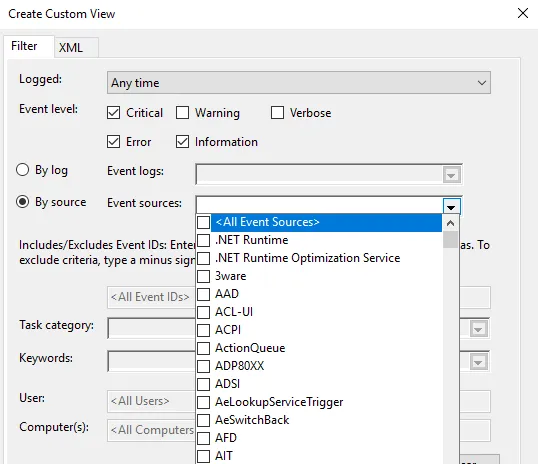
Task: Close the Create Custom View dialog
Action: coord(523,13)
